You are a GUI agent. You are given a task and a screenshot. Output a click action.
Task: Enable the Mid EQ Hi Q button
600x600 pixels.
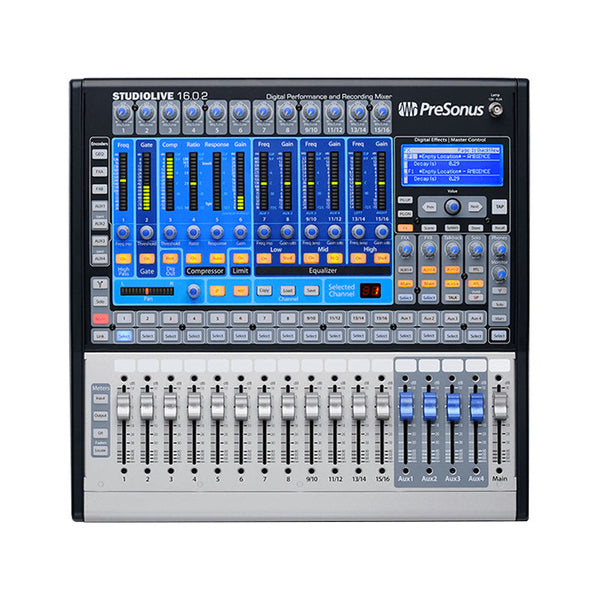(x=334, y=259)
